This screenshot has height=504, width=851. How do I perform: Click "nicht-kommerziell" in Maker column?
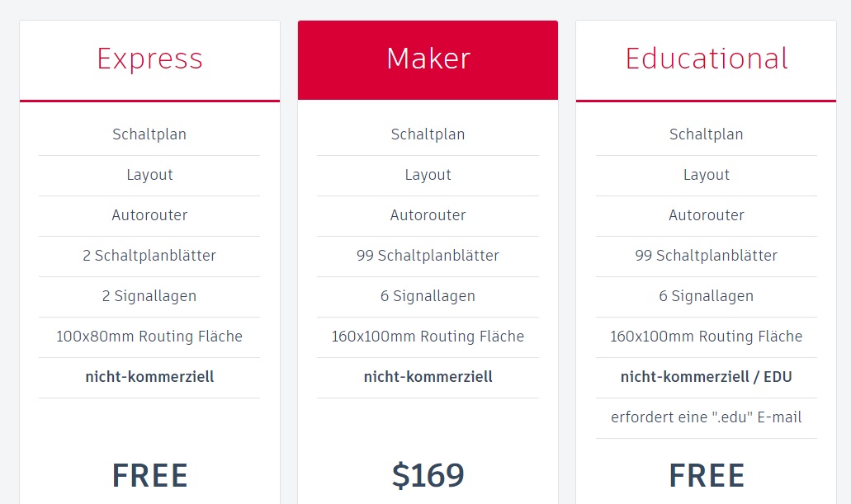pyautogui.click(x=428, y=376)
